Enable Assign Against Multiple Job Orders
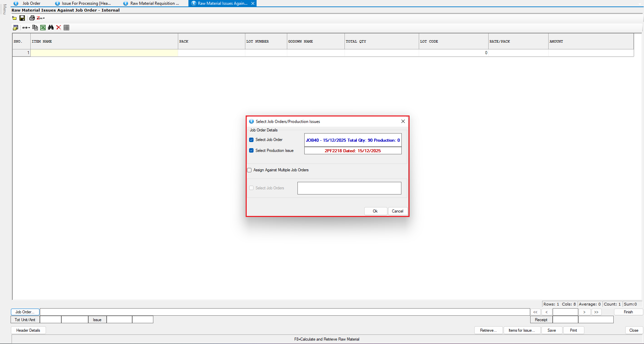This screenshot has width=644, height=344. (249, 170)
